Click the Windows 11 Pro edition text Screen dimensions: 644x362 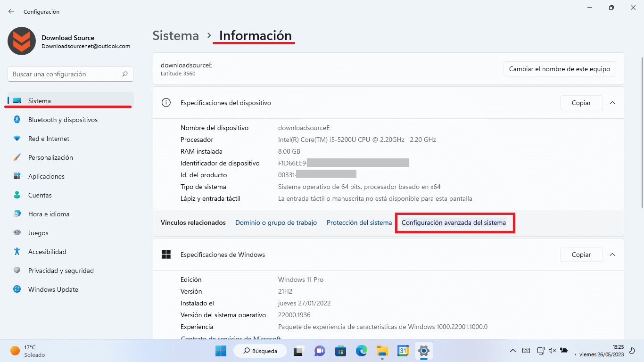coord(301,280)
